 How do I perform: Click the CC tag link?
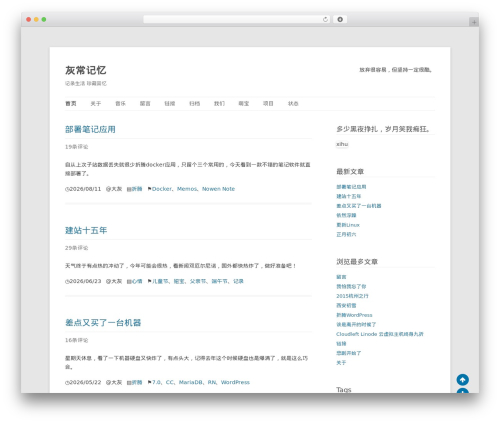click(170, 382)
